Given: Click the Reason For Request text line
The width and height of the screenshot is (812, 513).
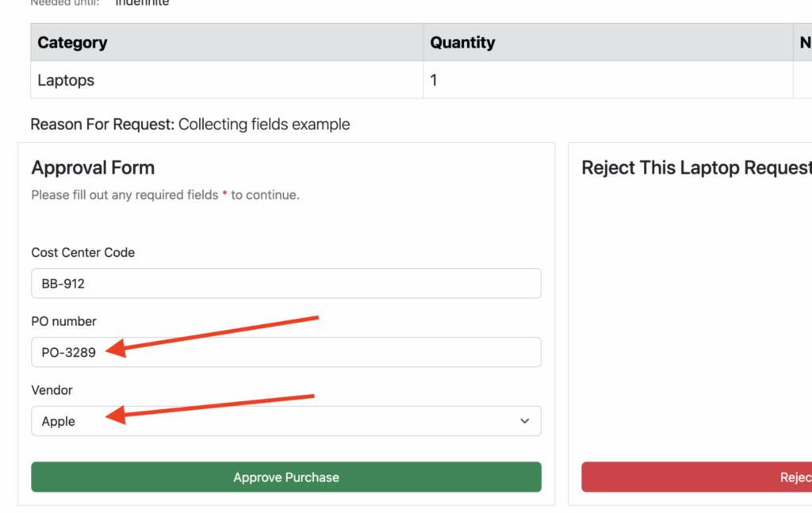Looking at the screenshot, I should (x=190, y=124).
